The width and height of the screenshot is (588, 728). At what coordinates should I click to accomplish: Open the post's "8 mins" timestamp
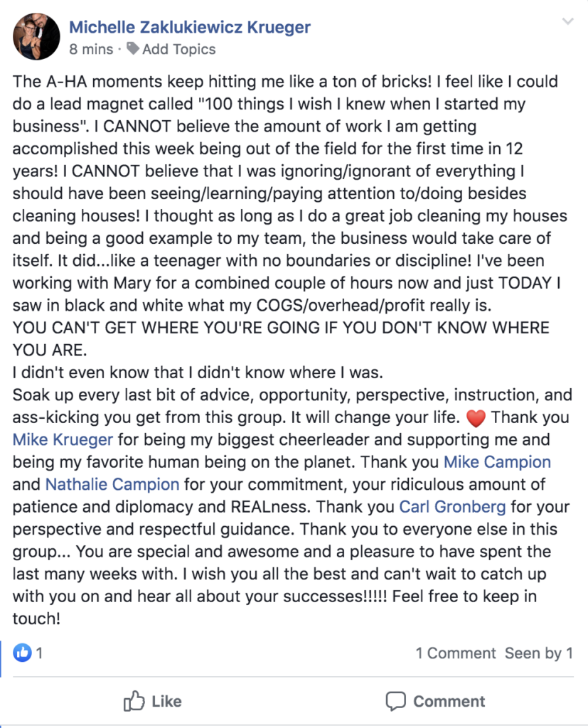pos(91,50)
